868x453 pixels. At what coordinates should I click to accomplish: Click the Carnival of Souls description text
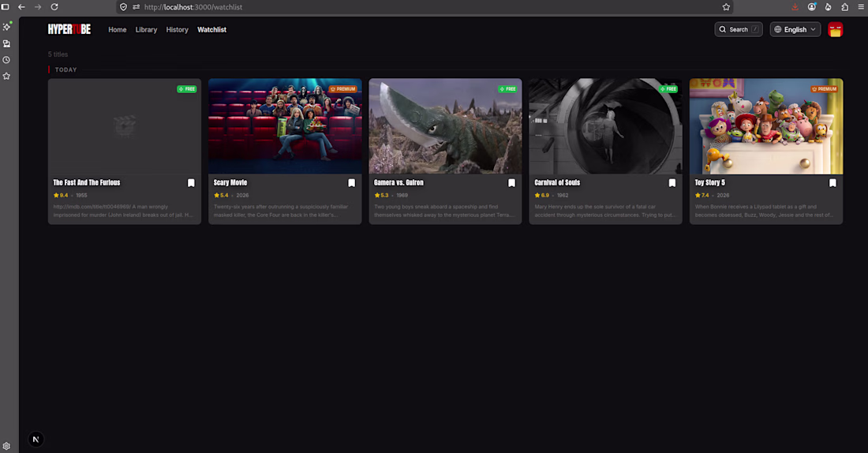point(604,211)
